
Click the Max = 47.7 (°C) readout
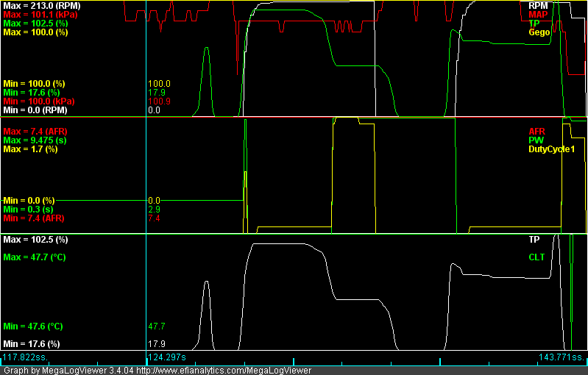point(38,257)
